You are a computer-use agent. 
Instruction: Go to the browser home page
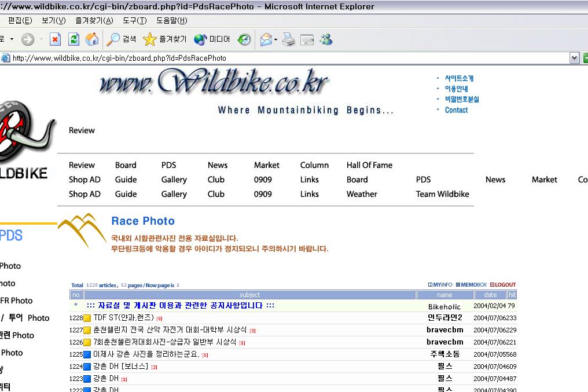tap(92, 39)
